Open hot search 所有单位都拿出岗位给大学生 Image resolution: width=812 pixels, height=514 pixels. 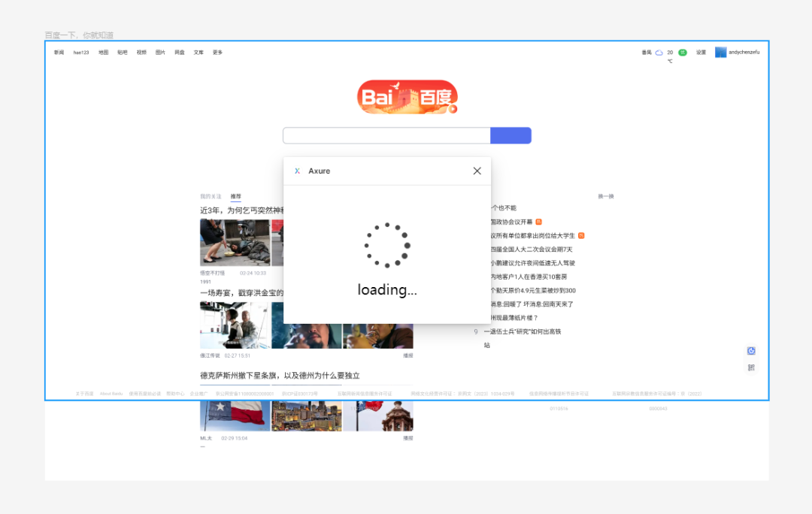pos(533,235)
